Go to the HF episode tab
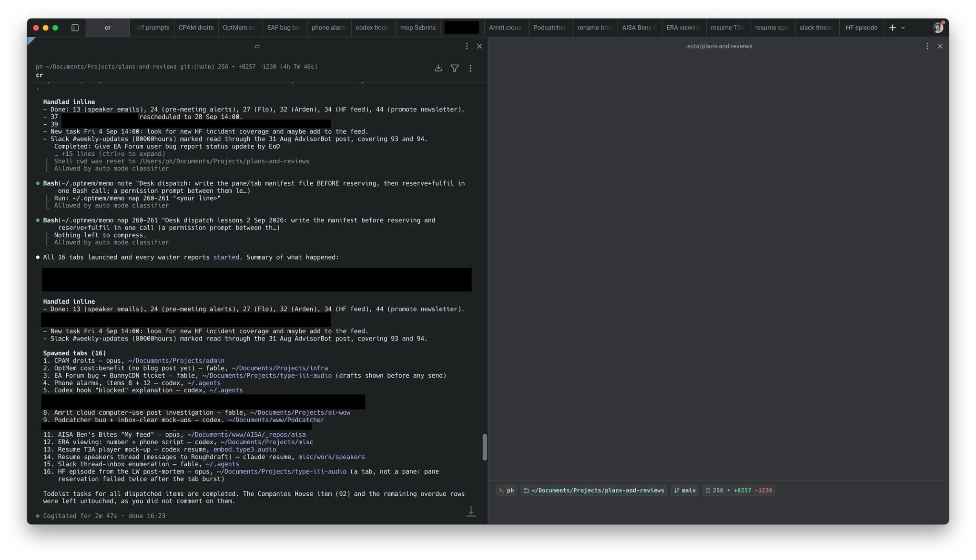 [861, 28]
